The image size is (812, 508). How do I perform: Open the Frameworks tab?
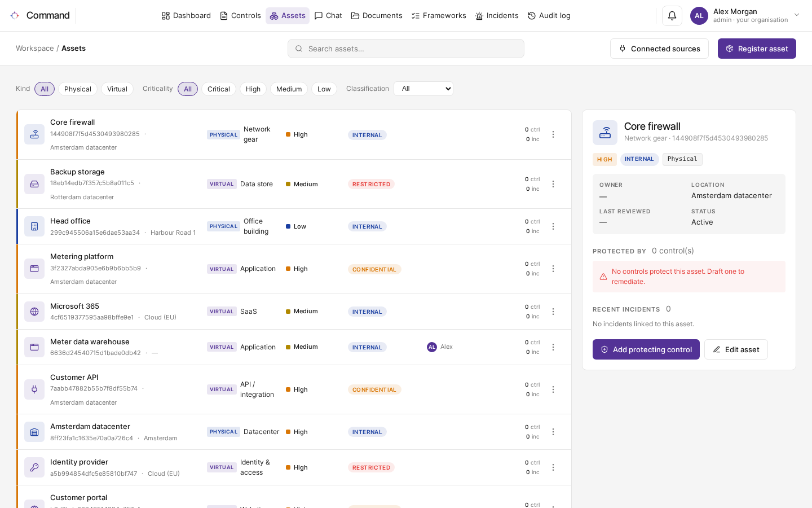pos(439,16)
